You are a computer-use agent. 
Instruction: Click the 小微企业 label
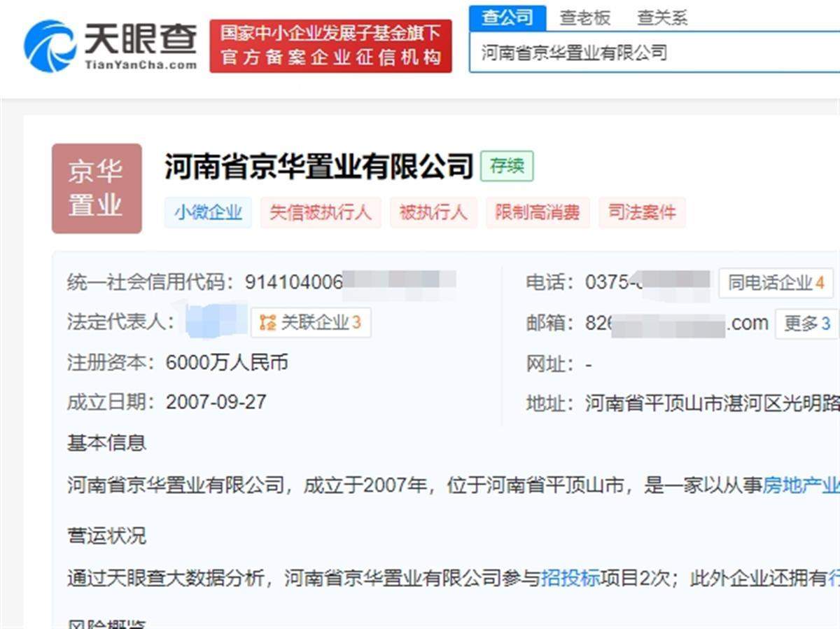208,212
